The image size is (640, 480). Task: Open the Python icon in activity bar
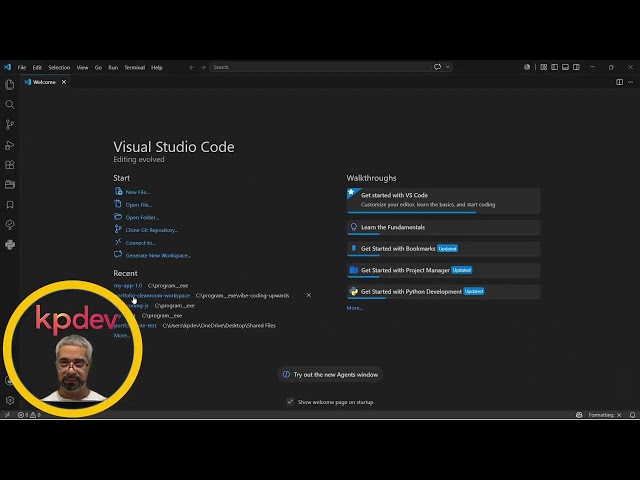[10, 244]
